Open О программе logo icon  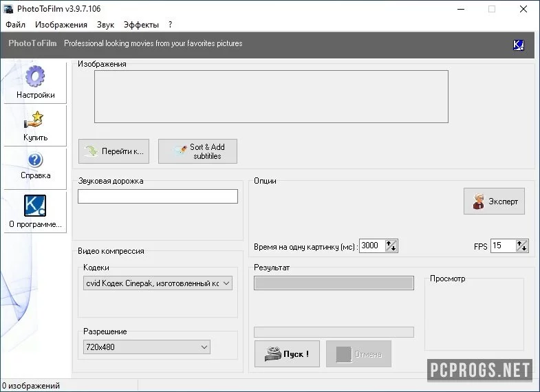coord(35,206)
